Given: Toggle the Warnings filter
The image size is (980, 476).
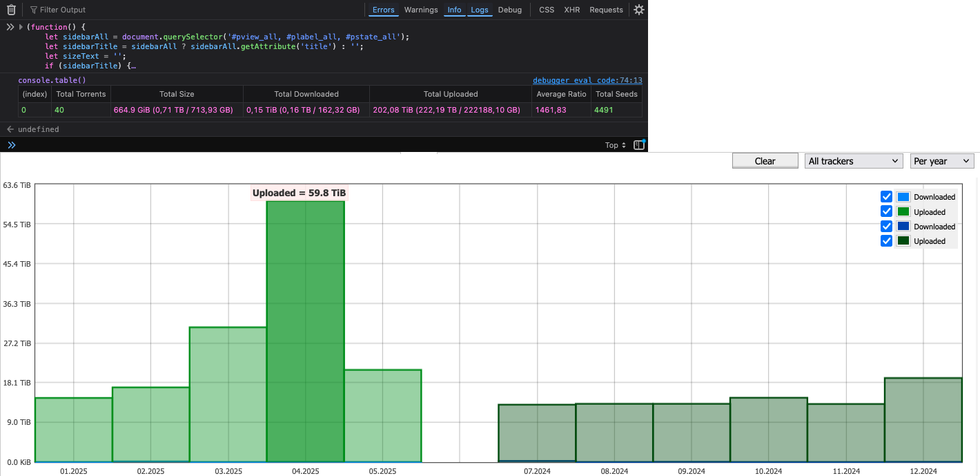Looking at the screenshot, I should (x=421, y=10).
